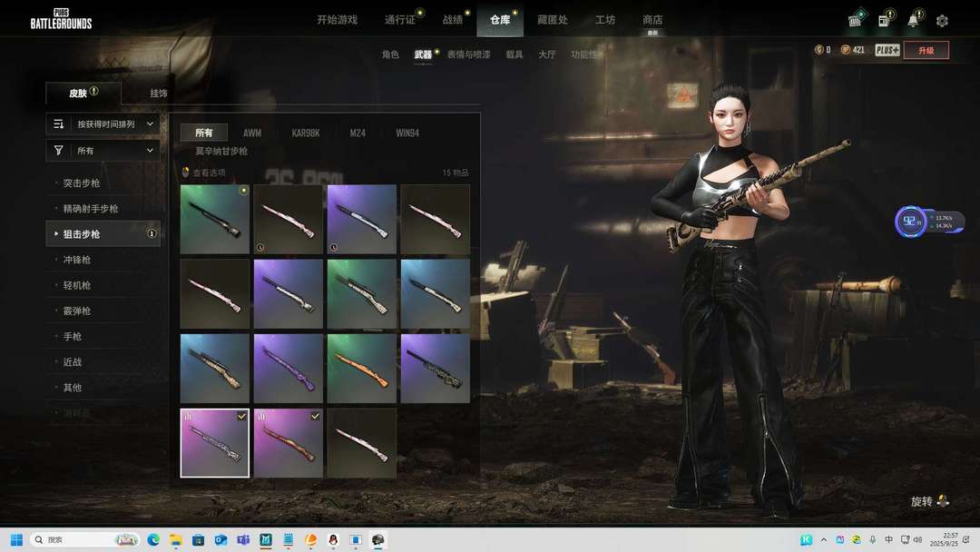Select the orange rifle skin on green background
The image size is (980, 552).
362,369
